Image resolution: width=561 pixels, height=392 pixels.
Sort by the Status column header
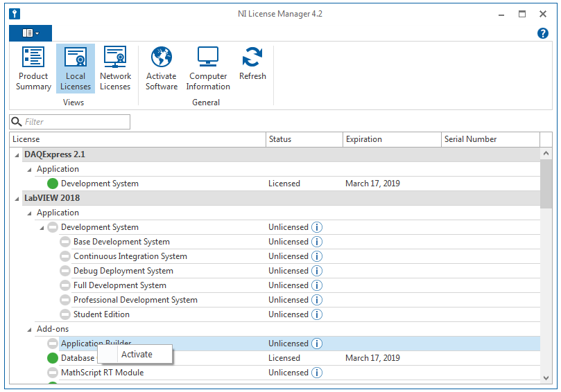pos(304,139)
